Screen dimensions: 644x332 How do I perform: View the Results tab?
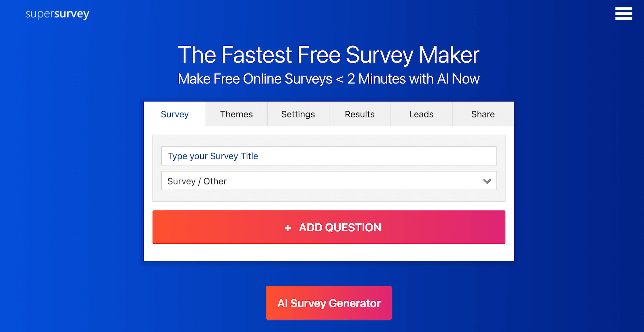(x=359, y=114)
